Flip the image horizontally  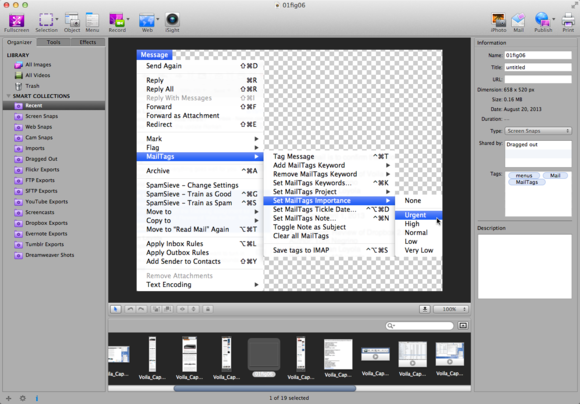tap(182, 309)
